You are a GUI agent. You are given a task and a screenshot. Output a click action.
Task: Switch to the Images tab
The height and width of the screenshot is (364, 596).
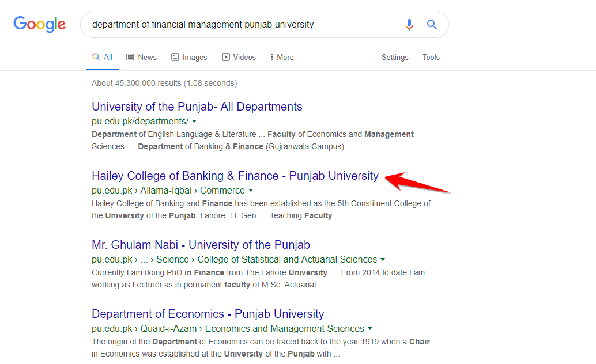189,58
